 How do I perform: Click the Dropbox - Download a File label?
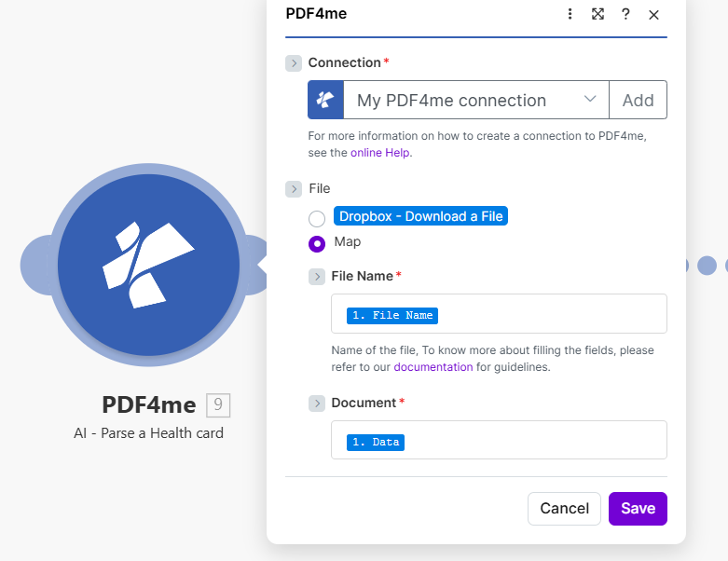pos(420,216)
